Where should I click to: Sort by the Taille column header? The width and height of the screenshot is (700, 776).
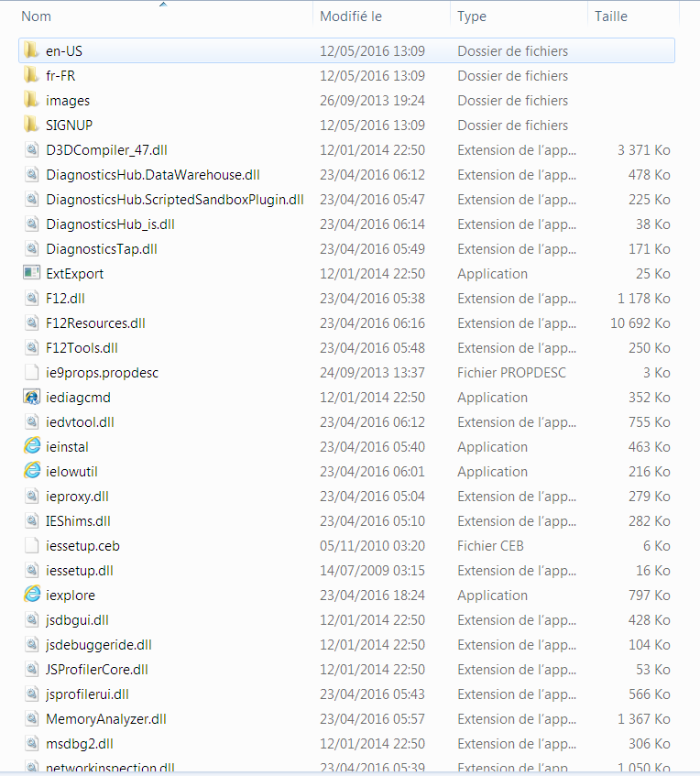coord(611,16)
